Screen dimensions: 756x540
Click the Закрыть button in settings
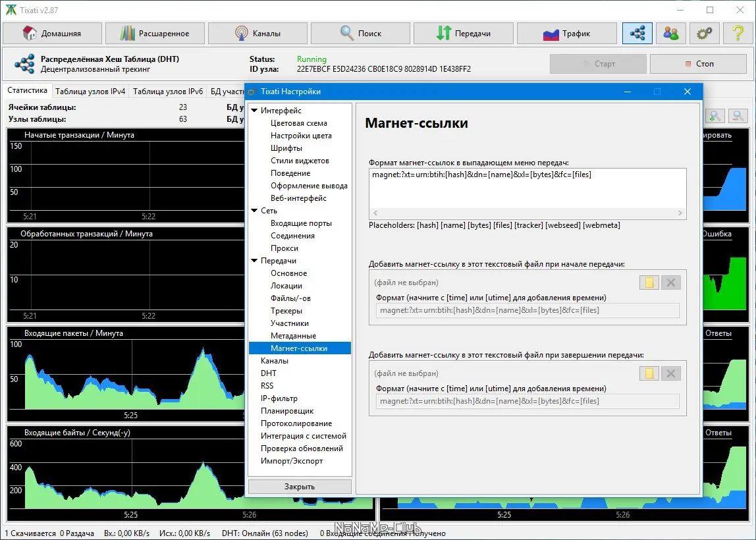click(300, 487)
